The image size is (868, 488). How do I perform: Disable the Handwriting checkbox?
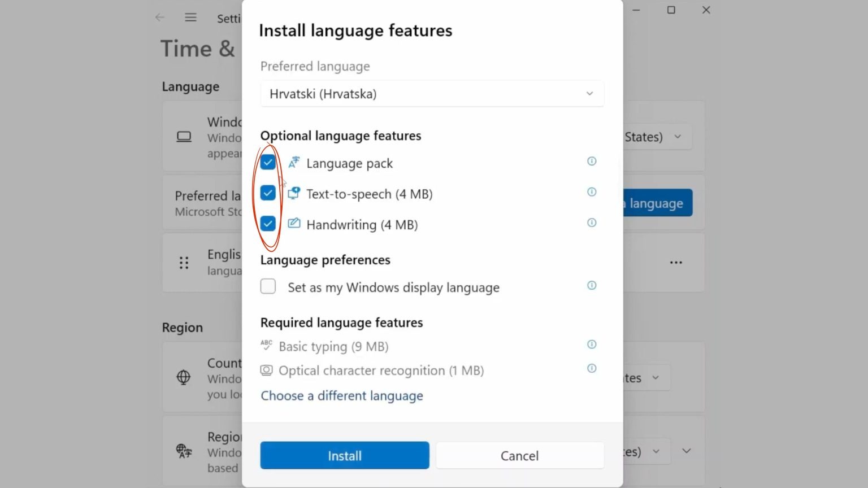coord(268,224)
